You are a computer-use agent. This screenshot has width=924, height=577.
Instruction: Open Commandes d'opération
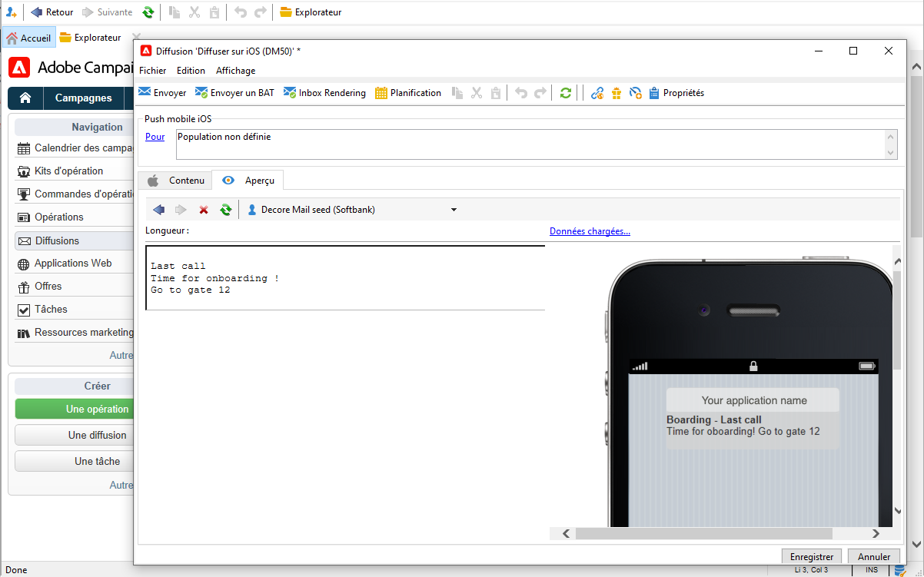[76, 194]
